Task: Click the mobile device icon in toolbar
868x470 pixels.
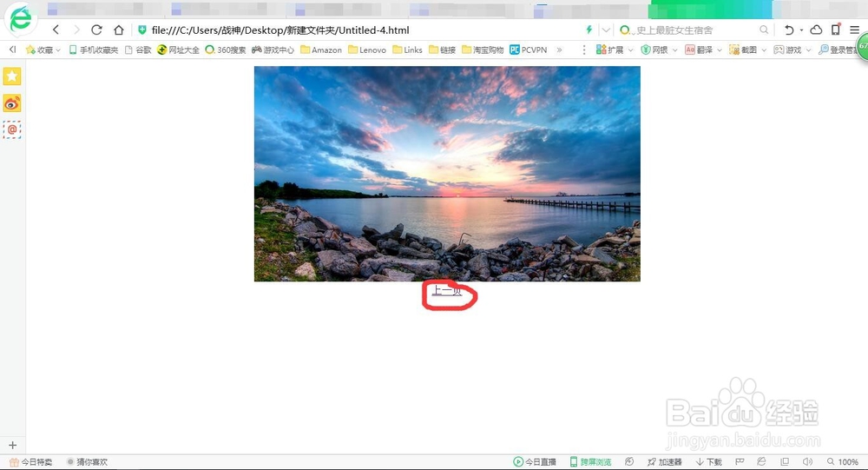Action: [x=836, y=30]
